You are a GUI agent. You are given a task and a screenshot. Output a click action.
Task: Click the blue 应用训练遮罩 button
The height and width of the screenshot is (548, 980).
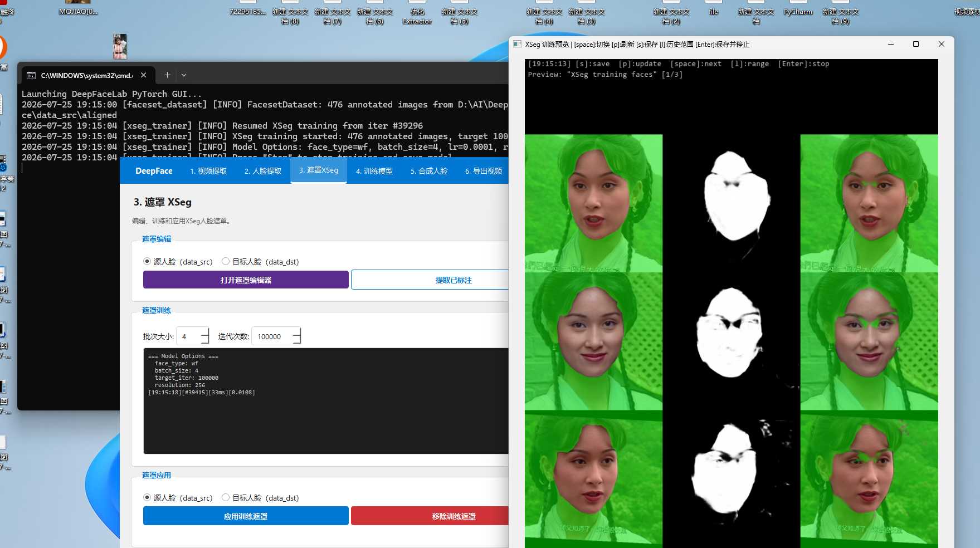246,516
